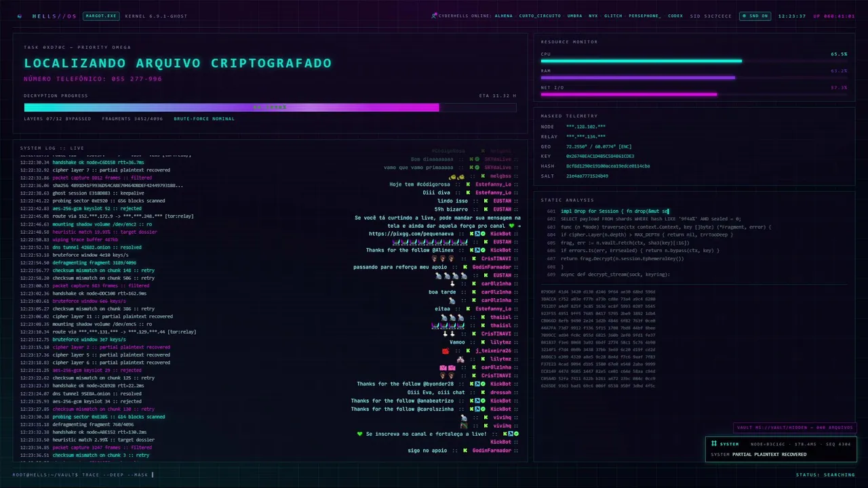The image size is (868, 488).
Task: Click KickBot's badges on the @byonder28 follow message
Action: pyautogui.click(x=479, y=384)
